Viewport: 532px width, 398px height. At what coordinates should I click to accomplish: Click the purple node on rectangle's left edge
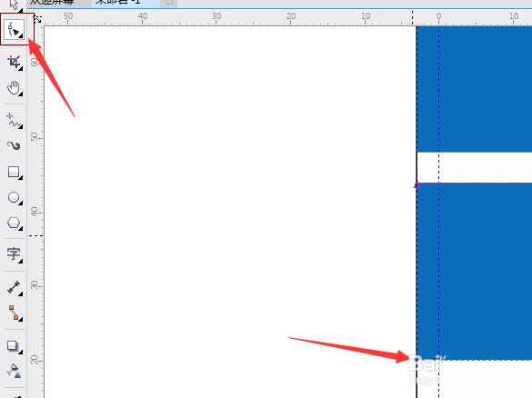tap(417, 185)
